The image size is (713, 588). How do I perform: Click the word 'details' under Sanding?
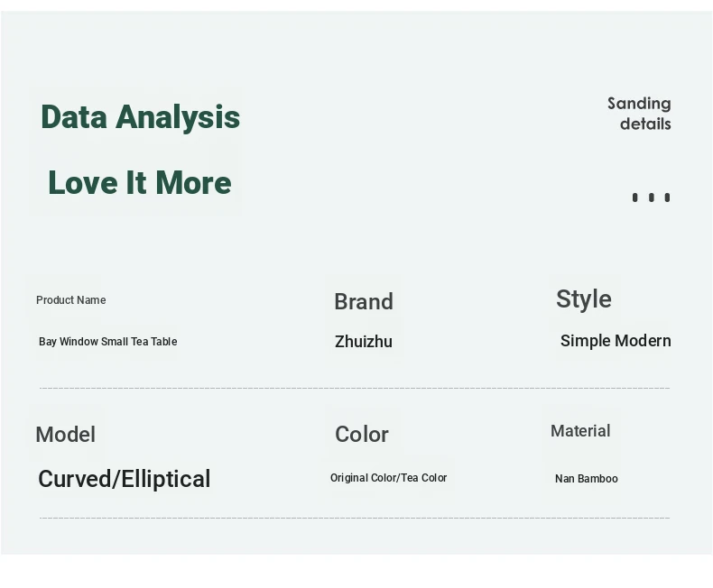point(645,124)
